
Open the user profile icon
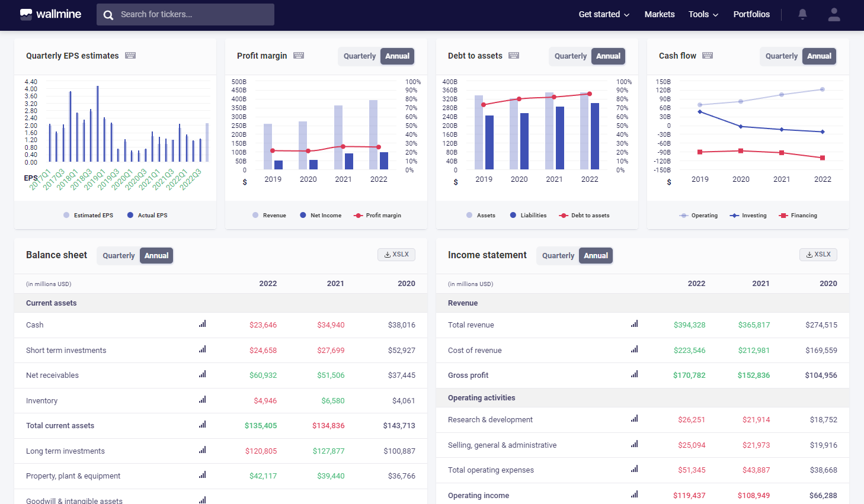pyautogui.click(x=834, y=14)
